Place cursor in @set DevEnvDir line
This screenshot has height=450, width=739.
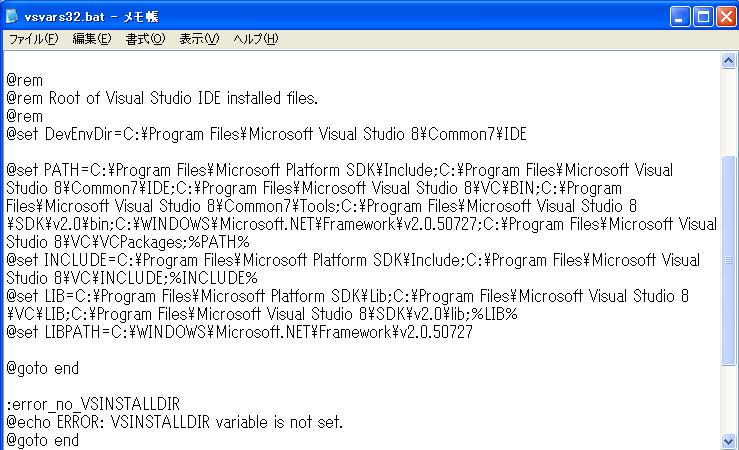tap(266, 134)
